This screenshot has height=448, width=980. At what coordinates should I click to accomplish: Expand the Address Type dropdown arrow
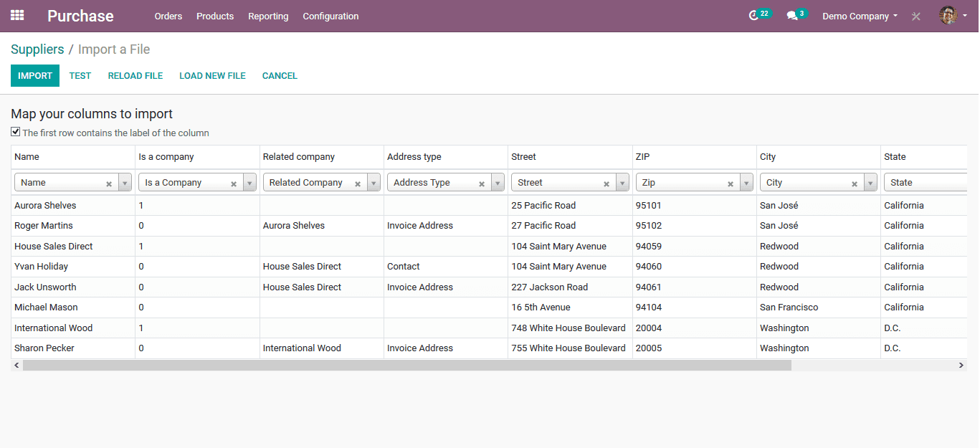tap(498, 183)
